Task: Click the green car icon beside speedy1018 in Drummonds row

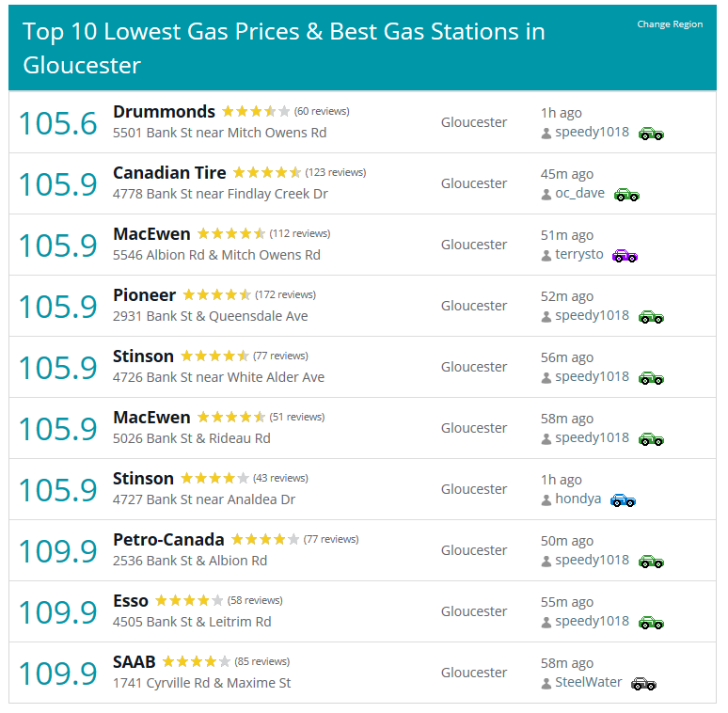Action: [x=651, y=134]
